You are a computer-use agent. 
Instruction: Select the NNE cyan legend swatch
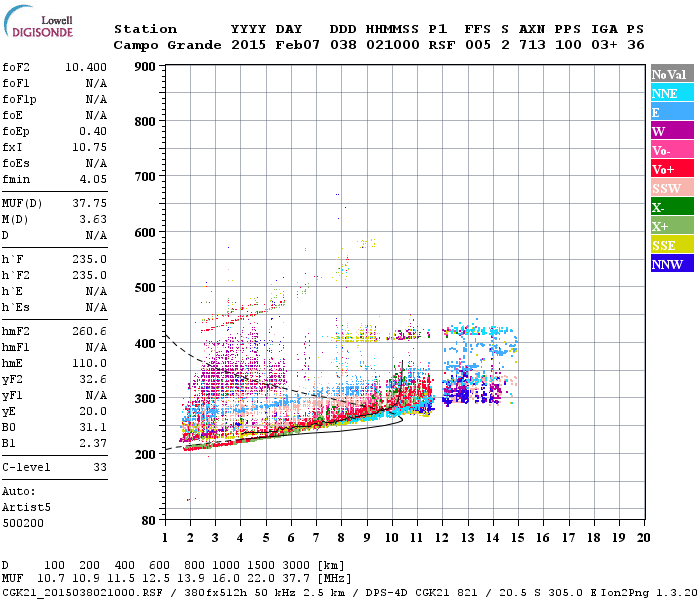(x=672, y=93)
